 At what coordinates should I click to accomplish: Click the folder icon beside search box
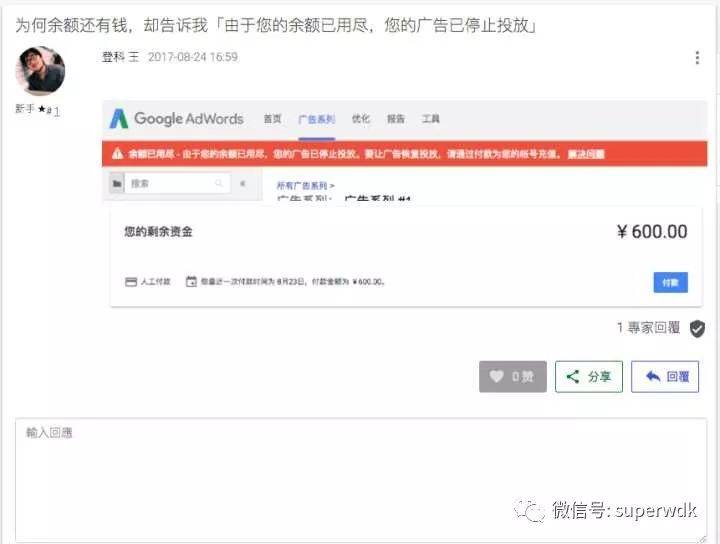(x=117, y=184)
